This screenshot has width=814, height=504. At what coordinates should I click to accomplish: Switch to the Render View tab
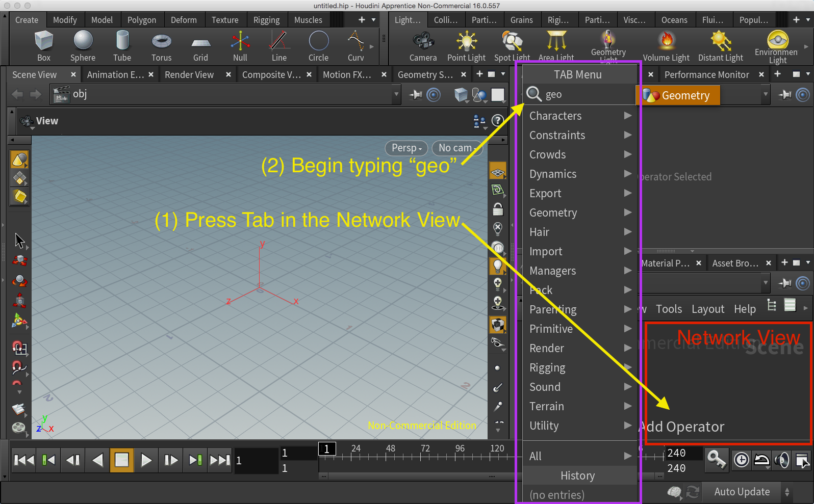pyautogui.click(x=189, y=75)
